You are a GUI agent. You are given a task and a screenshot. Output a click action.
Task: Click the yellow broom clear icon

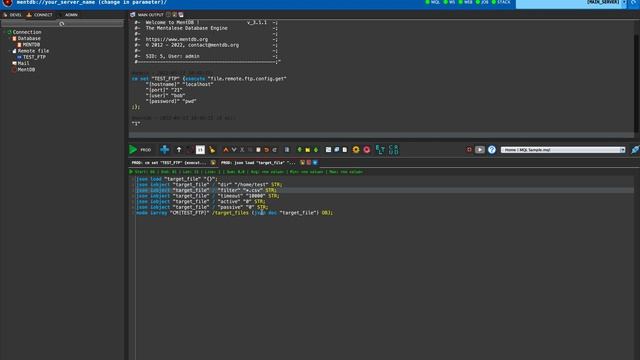tap(212, 150)
